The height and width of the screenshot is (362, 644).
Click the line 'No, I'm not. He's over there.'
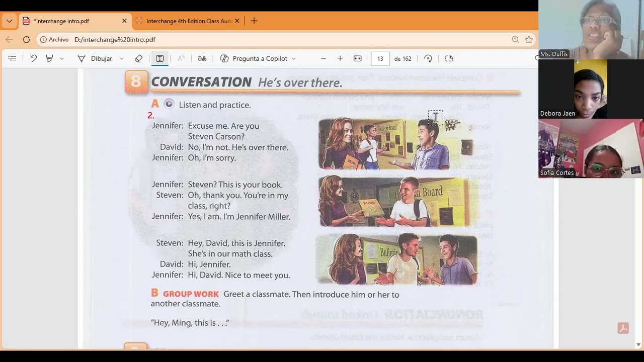(x=238, y=147)
